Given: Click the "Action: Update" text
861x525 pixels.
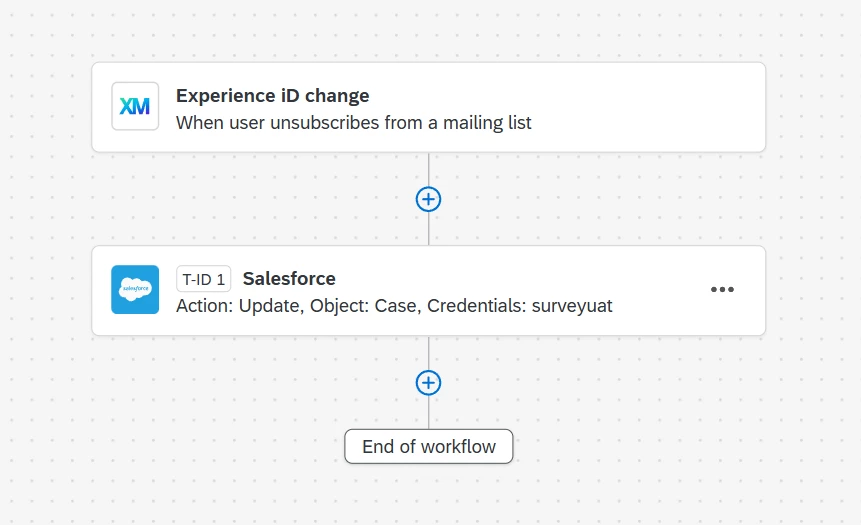Looking at the screenshot, I should [x=238, y=306].
